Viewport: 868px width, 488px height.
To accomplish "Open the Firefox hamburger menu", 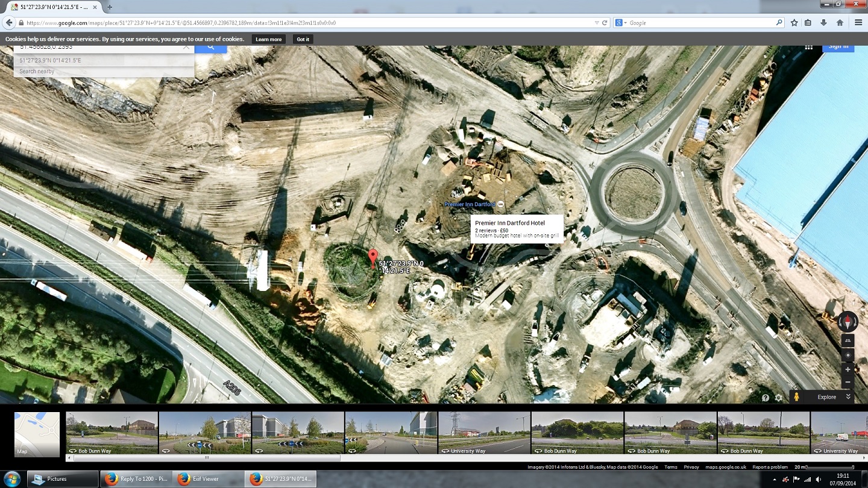I will (858, 23).
